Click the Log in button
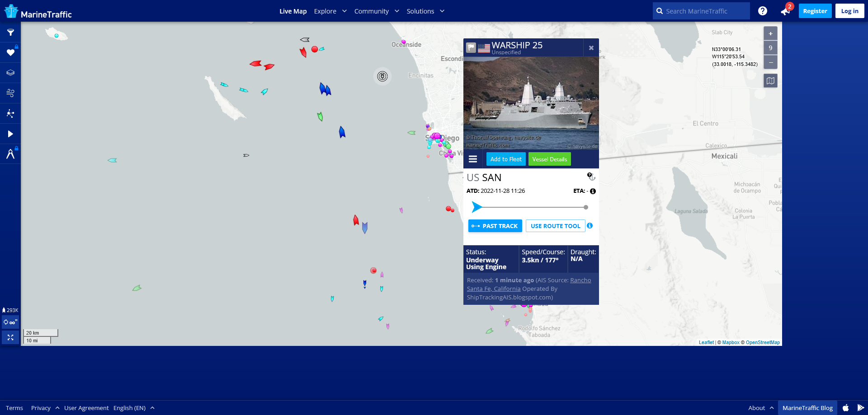The image size is (868, 415). [849, 11]
